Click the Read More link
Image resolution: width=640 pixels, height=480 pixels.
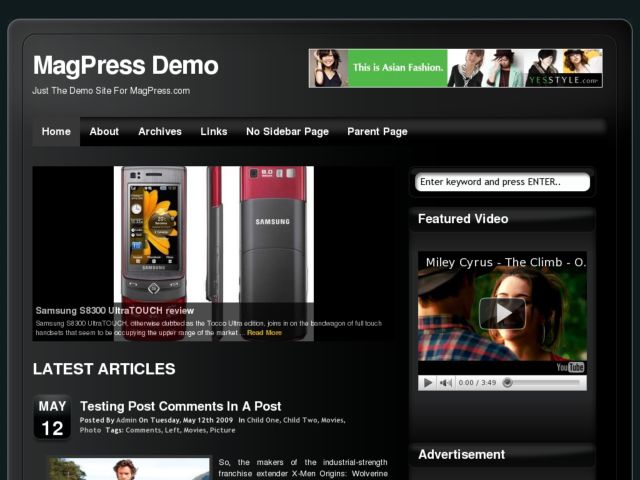264,333
